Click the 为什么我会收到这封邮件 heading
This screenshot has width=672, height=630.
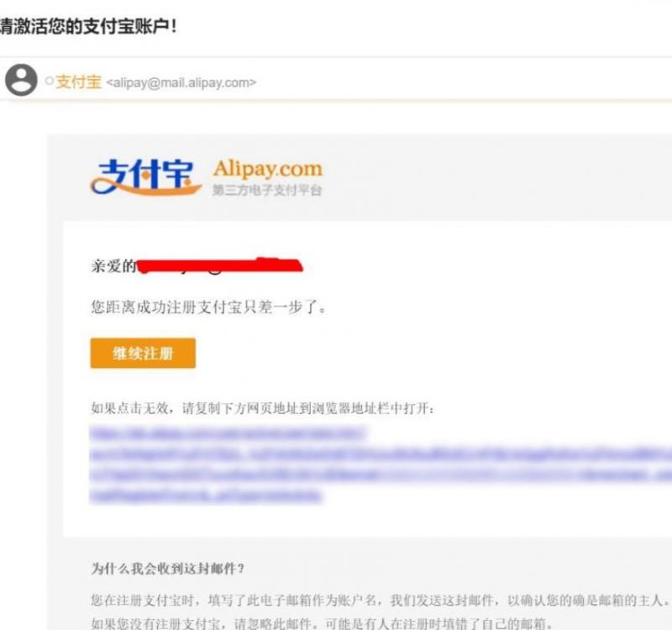point(167,569)
